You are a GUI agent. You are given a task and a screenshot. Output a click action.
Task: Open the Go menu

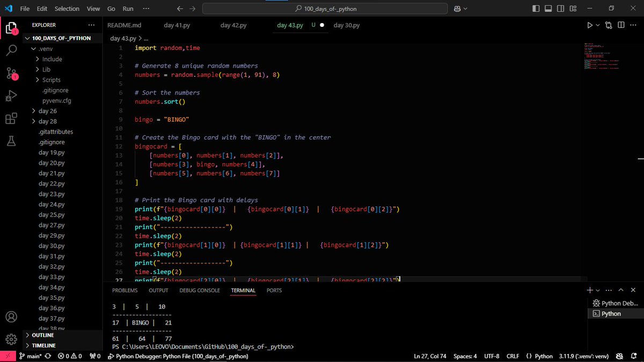(111, 9)
